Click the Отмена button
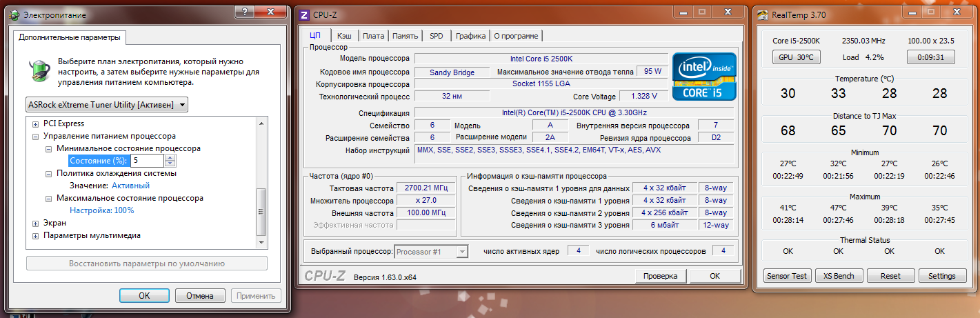980x318 pixels. click(199, 295)
